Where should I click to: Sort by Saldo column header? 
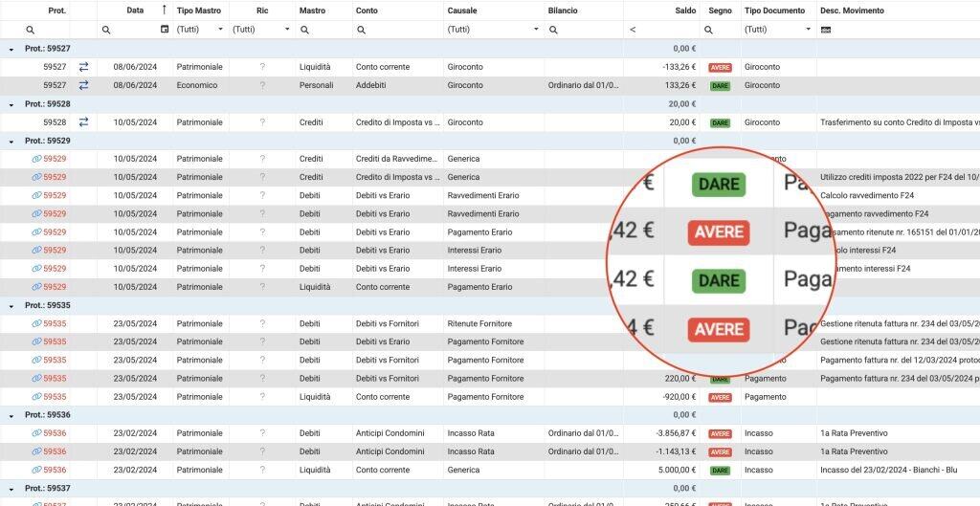[x=685, y=11]
